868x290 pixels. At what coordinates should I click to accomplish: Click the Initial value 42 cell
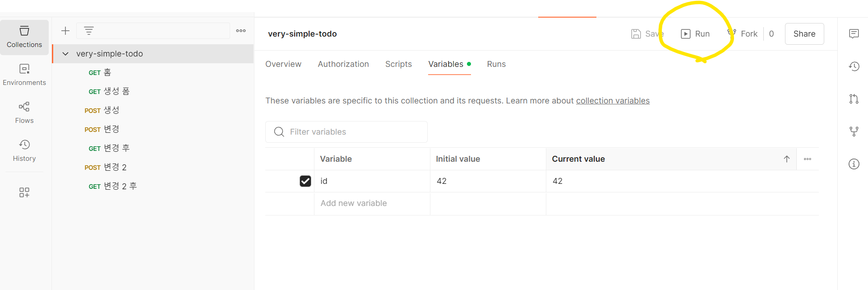[x=488, y=181]
